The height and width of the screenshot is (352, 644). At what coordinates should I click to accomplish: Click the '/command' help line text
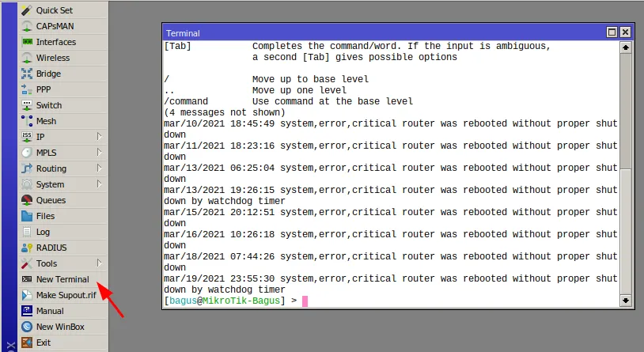coord(288,101)
